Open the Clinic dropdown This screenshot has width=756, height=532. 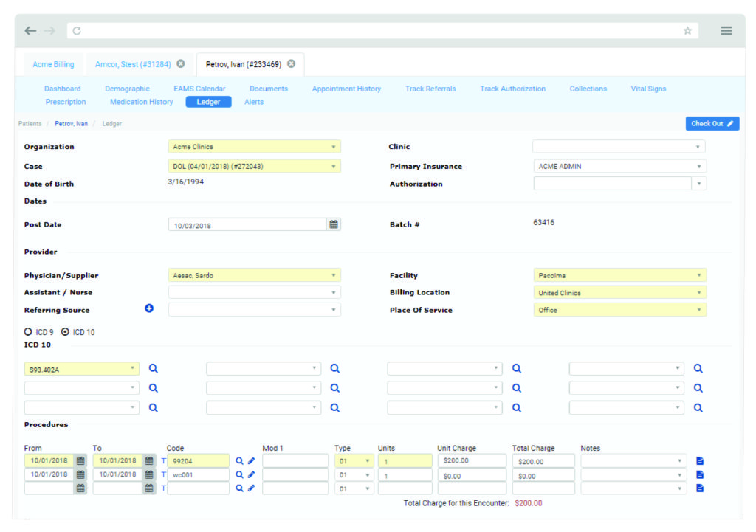point(619,147)
